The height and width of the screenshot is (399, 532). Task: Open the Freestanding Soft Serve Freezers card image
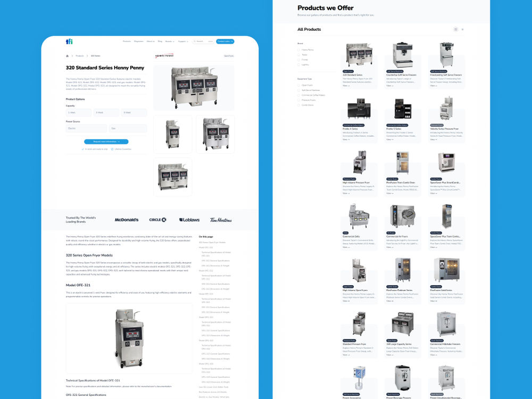click(x=446, y=55)
